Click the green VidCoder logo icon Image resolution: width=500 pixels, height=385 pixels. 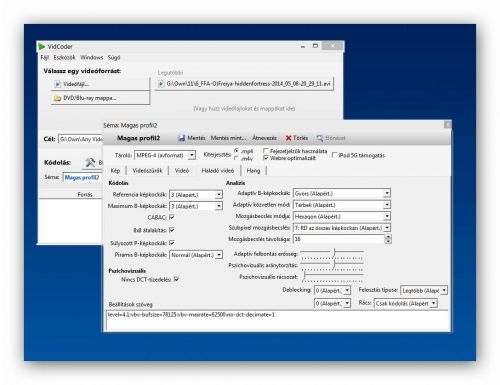point(42,46)
